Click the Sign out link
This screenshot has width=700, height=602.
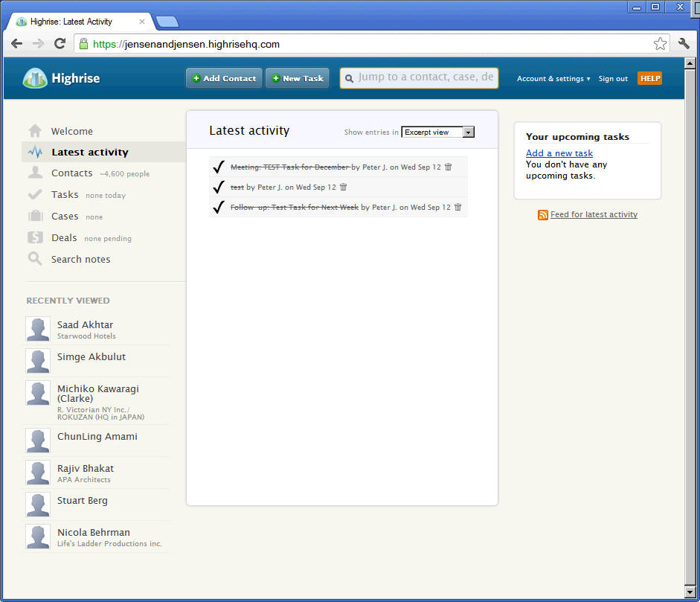[613, 79]
